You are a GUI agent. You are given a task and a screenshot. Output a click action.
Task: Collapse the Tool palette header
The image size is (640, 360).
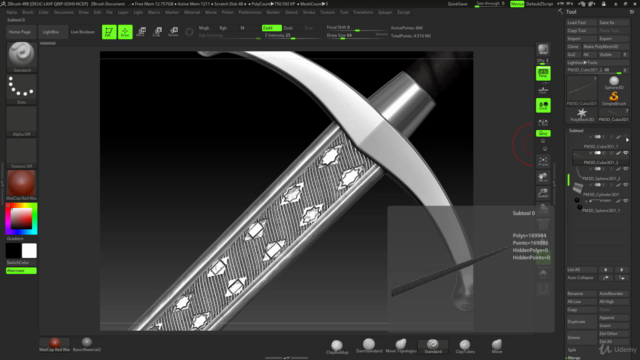[x=571, y=12]
